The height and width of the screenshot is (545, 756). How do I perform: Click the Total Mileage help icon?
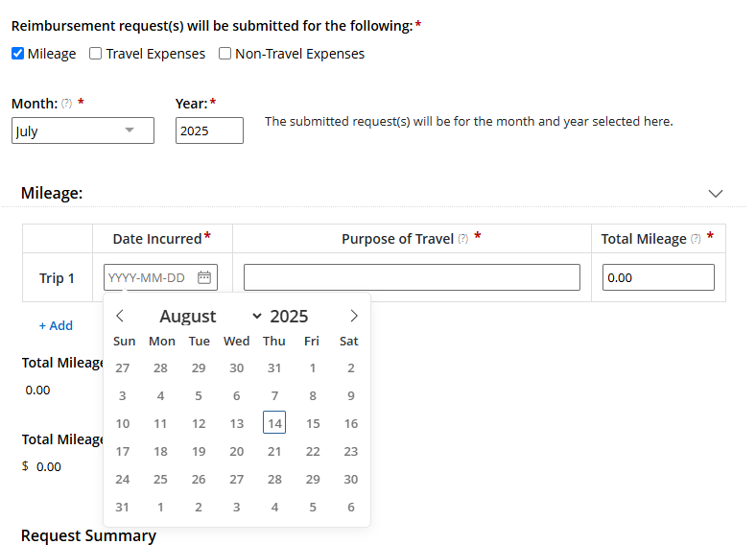[696, 239]
